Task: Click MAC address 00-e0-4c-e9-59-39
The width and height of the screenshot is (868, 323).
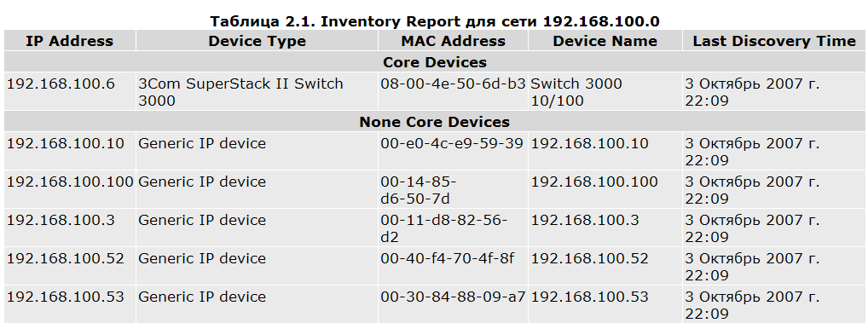Action: click(x=452, y=144)
